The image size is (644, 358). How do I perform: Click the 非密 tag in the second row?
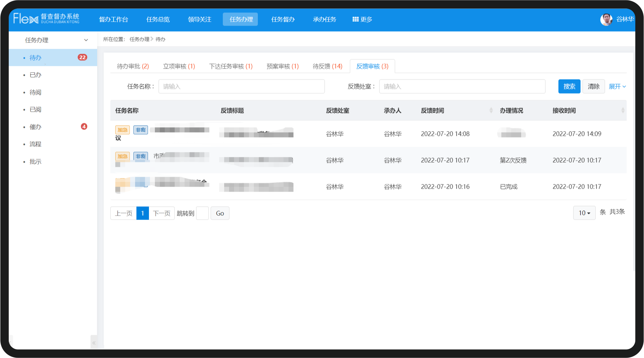[x=141, y=156]
